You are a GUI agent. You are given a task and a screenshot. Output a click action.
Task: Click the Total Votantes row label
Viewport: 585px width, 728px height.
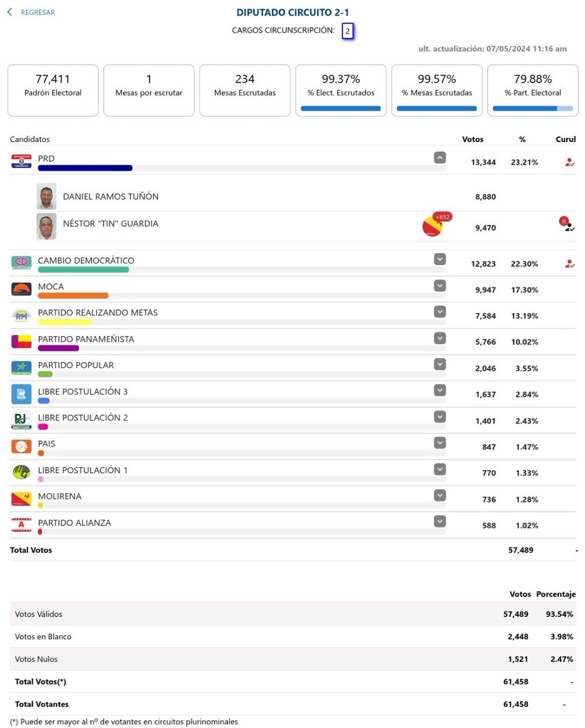click(x=42, y=704)
